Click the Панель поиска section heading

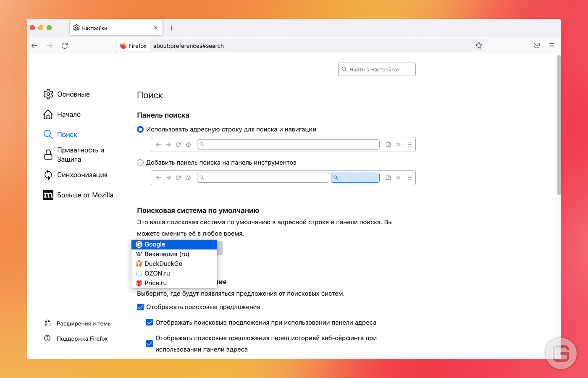click(163, 115)
